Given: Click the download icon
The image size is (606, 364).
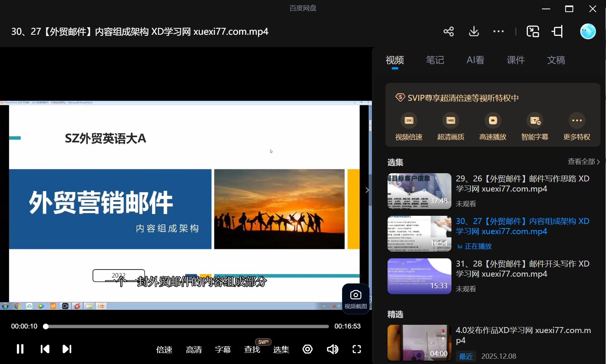Looking at the screenshot, I should coord(473,31).
